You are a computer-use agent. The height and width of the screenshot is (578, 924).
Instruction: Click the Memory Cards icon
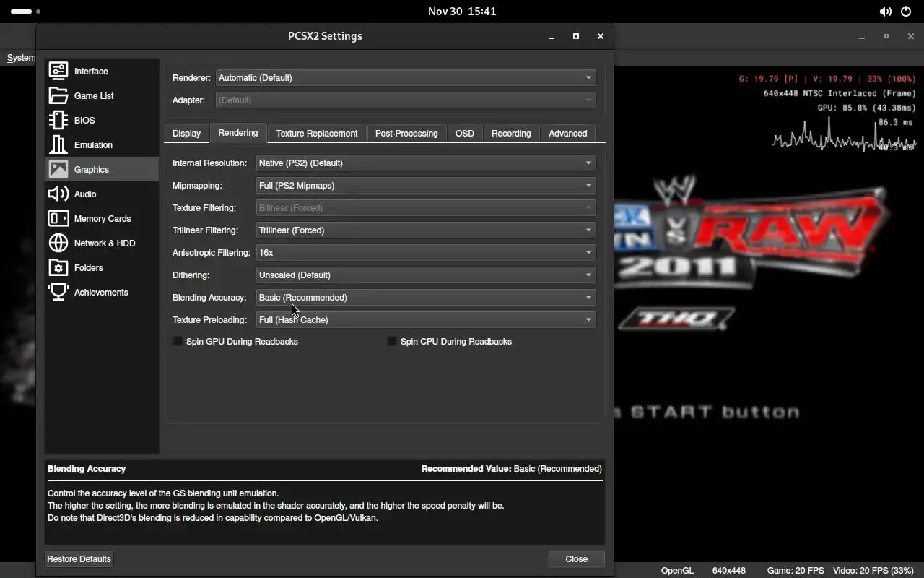[x=58, y=218]
